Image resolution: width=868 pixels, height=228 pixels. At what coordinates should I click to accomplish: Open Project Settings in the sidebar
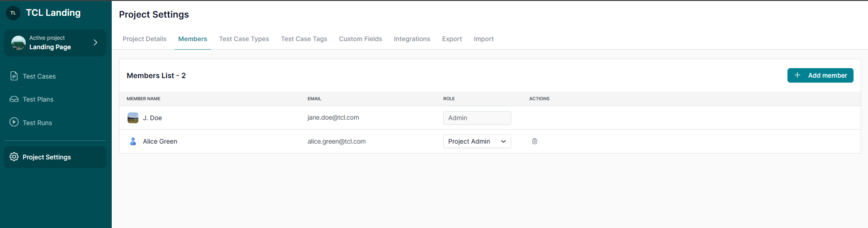55,157
